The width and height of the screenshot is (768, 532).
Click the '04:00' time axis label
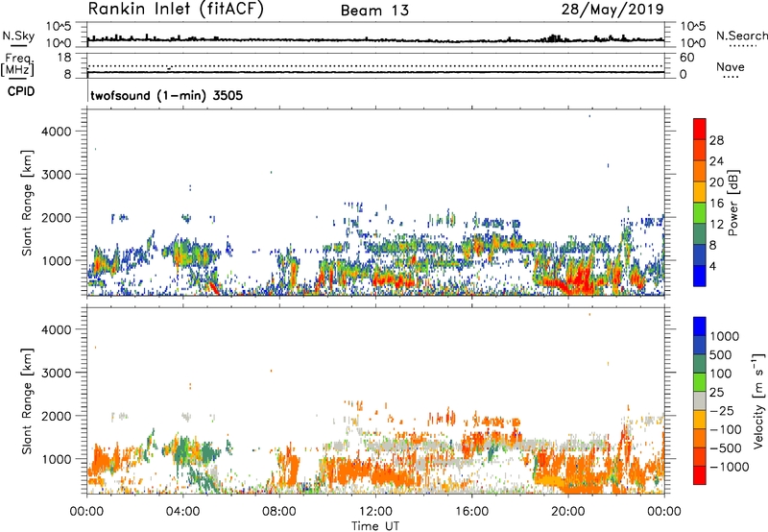(x=182, y=512)
